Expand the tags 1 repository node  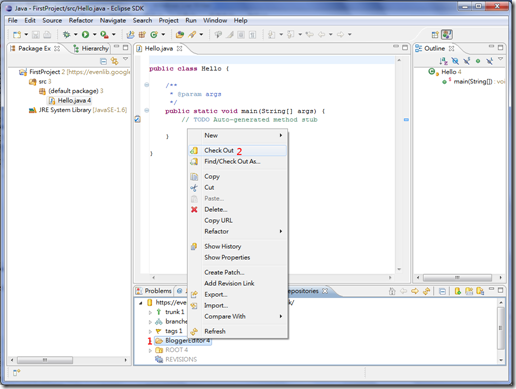pyautogui.click(x=150, y=331)
